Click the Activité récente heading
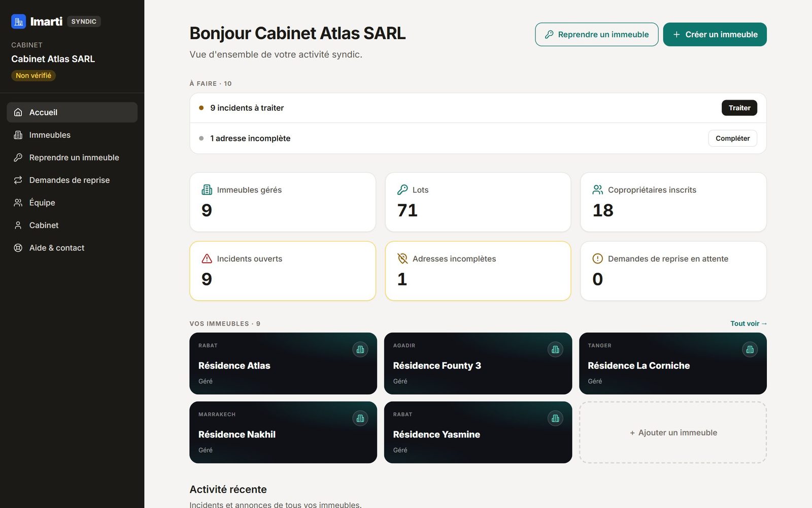812x508 pixels. pos(228,489)
